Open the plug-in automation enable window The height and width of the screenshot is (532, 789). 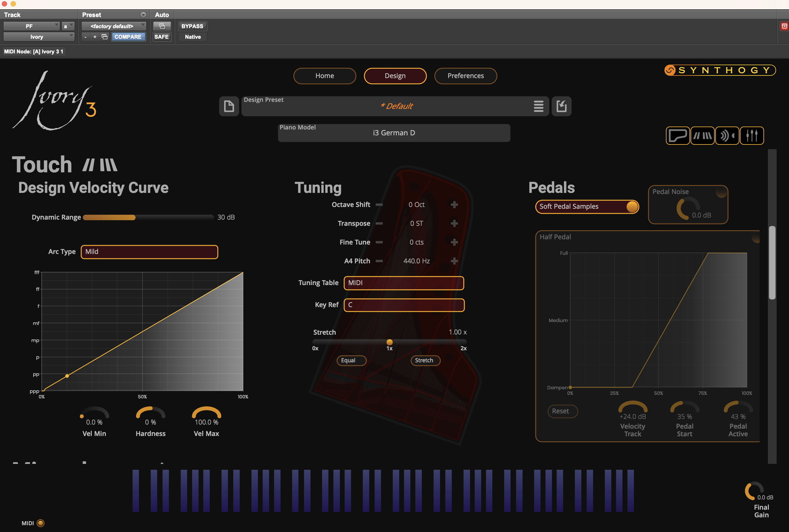tap(162, 26)
